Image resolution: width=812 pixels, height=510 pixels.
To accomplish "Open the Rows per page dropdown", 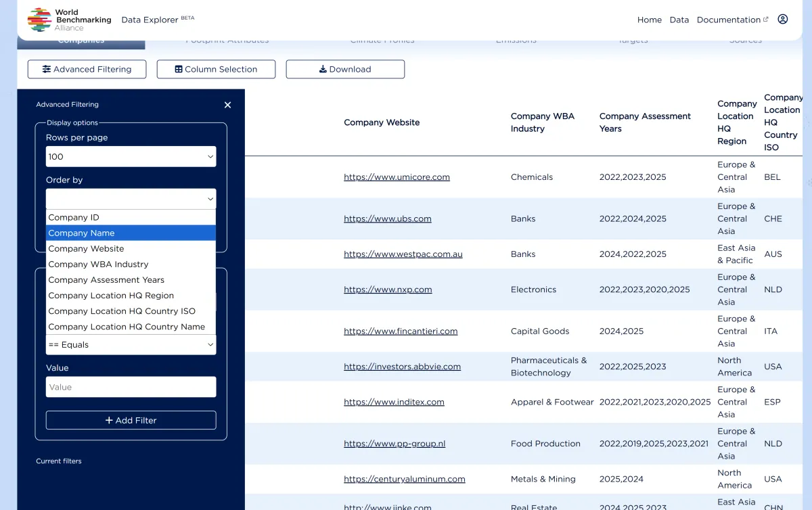I will pyautogui.click(x=131, y=156).
